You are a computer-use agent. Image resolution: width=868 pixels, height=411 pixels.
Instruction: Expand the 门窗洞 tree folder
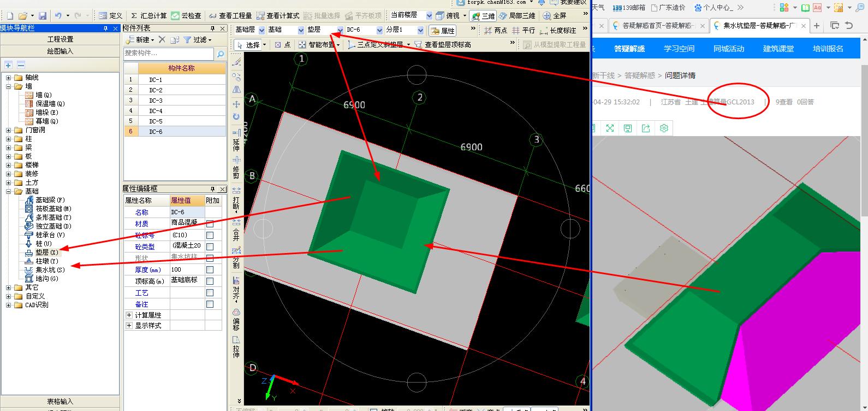8,130
